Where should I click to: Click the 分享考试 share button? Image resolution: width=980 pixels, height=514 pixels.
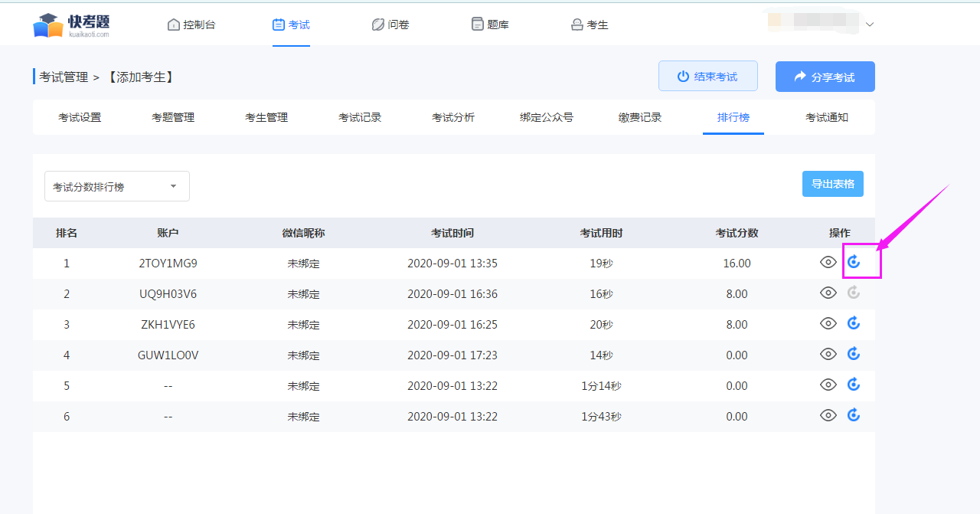pyautogui.click(x=825, y=77)
